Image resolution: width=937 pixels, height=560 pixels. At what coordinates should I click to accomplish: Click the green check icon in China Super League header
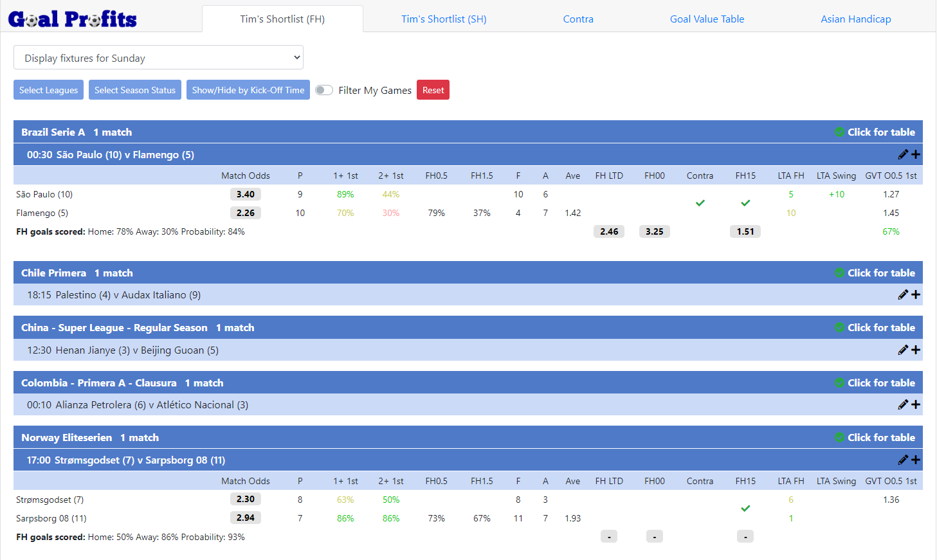pos(839,327)
